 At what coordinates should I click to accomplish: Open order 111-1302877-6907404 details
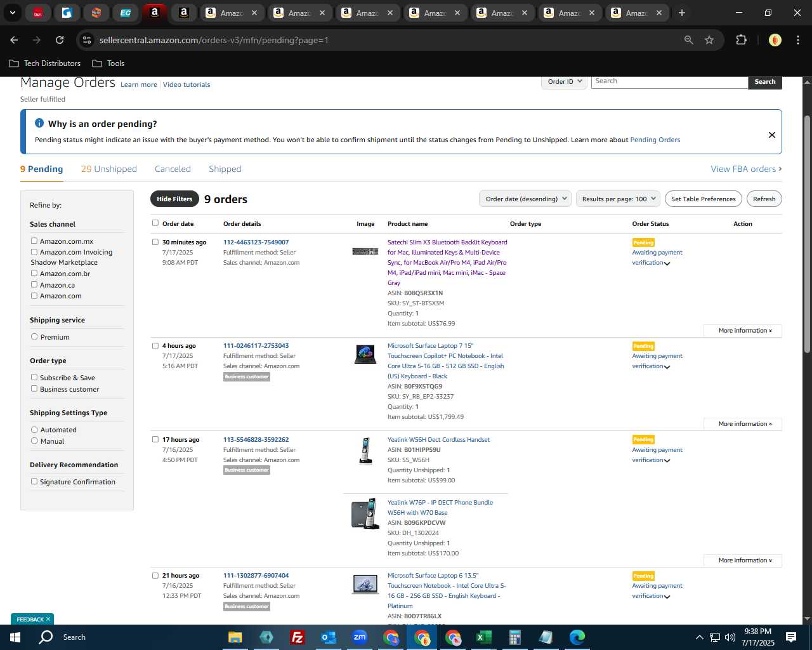[x=256, y=576]
